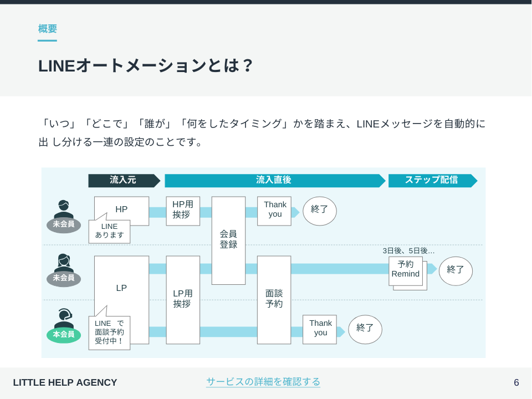This screenshot has height=399, width=532.
Task: Select the ステップ配信 arrow header
Action: (x=433, y=181)
